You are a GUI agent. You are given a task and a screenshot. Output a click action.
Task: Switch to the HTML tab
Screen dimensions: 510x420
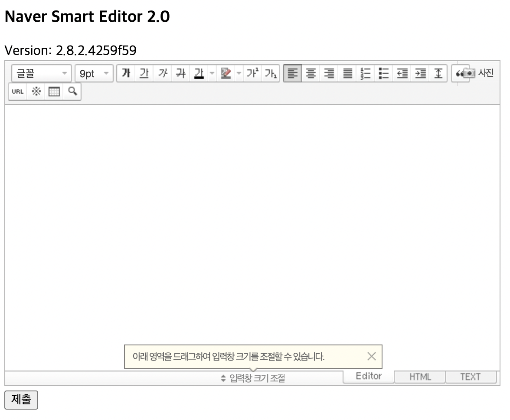(x=420, y=377)
